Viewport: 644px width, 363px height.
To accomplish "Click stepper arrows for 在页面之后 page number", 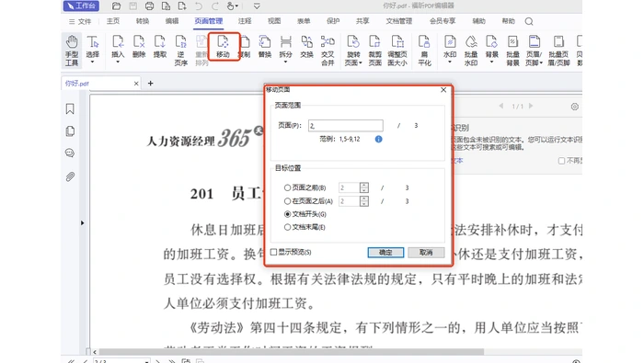I will pos(364,201).
